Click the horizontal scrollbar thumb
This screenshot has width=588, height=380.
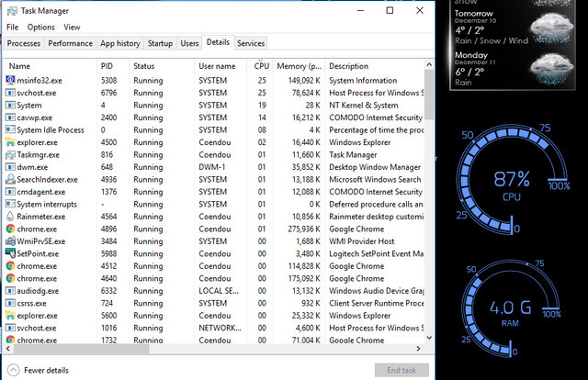(81, 349)
